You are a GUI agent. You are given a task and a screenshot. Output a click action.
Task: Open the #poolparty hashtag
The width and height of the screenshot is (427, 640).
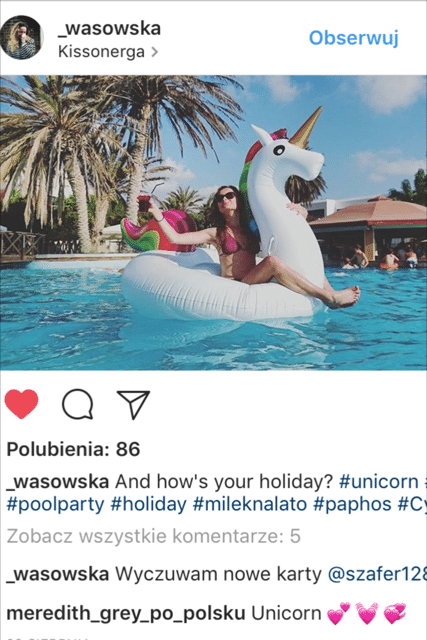point(56,504)
